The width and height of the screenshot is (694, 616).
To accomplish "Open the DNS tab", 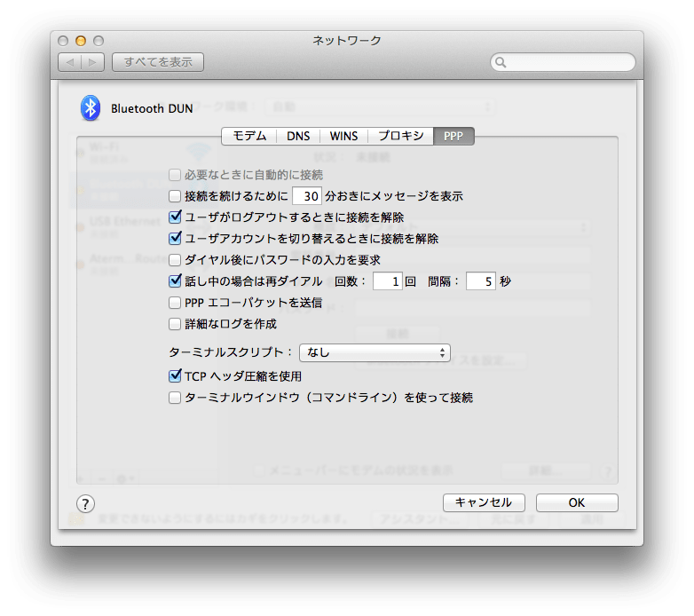I will pyautogui.click(x=298, y=136).
